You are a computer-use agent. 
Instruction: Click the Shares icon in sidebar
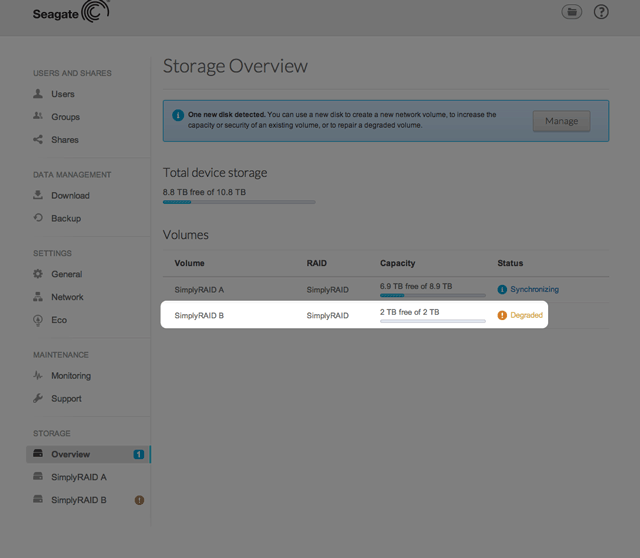[x=38, y=140]
